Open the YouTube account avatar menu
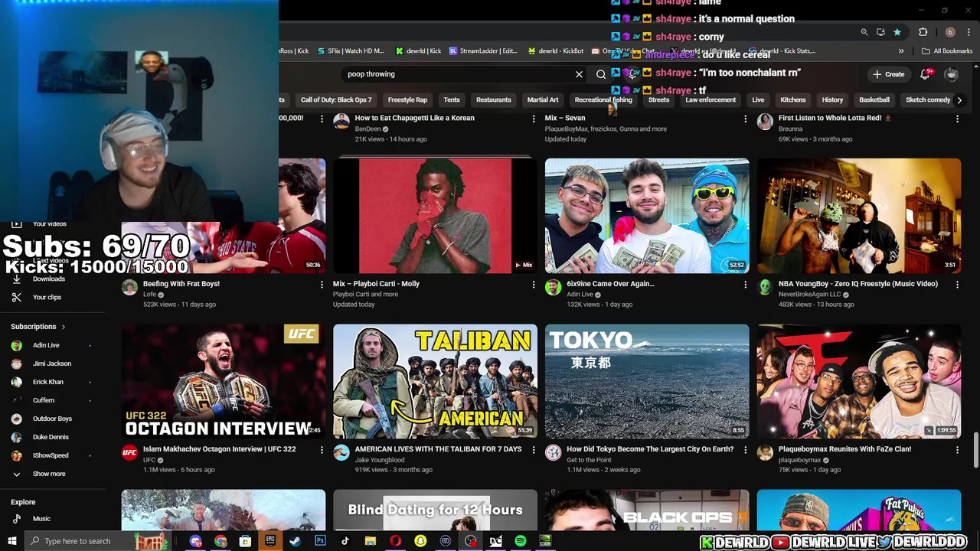This screenshot has width=980, height=551. click(x=951, y=74)
